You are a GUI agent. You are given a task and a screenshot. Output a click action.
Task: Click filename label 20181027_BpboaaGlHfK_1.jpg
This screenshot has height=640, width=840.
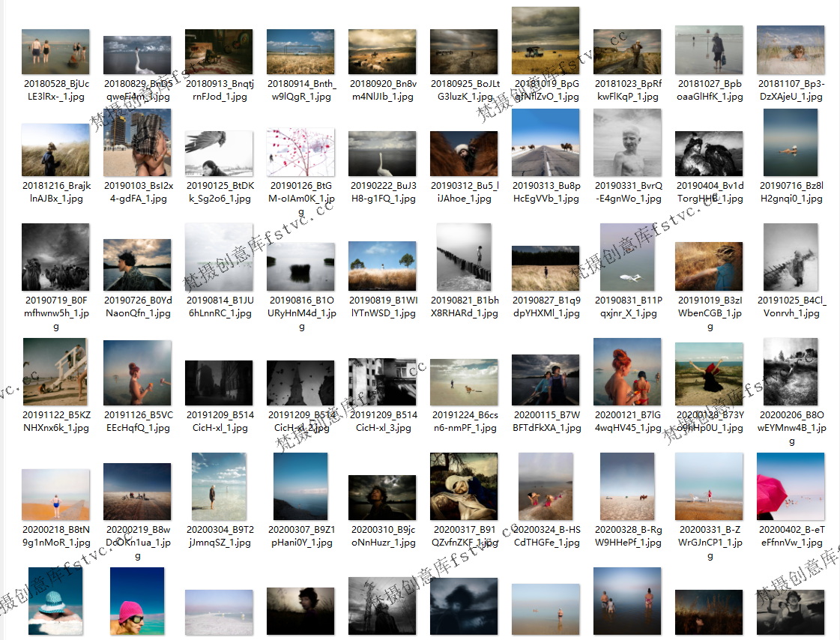point(710,90)
